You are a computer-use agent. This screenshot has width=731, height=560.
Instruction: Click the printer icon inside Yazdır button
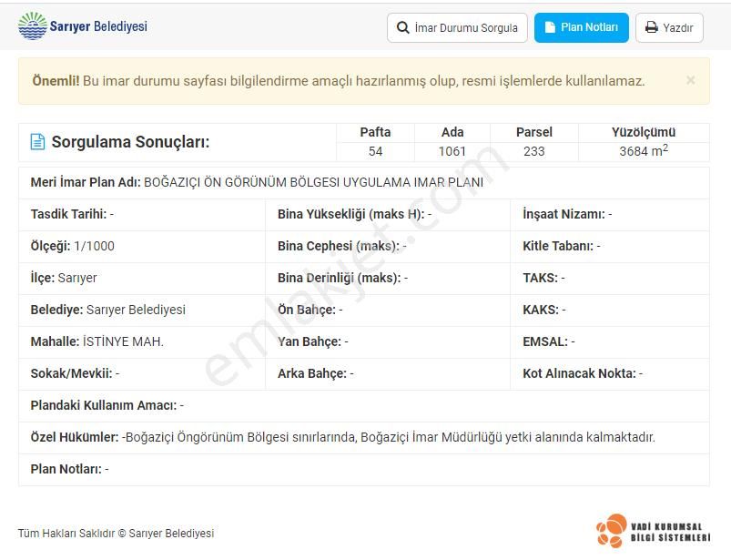coord(650,27)
